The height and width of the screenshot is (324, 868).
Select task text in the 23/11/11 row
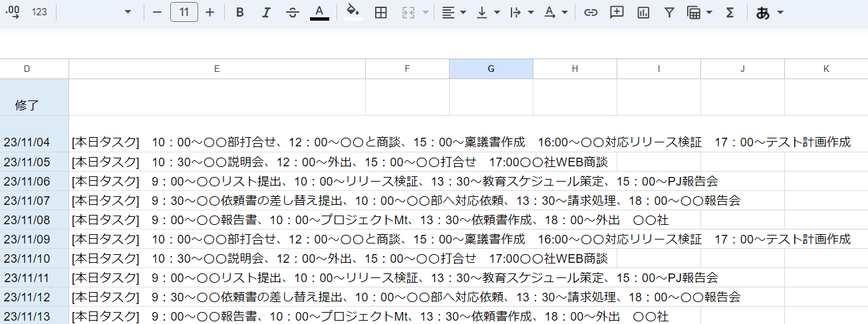pyautogui.click(x=395, y=277)
